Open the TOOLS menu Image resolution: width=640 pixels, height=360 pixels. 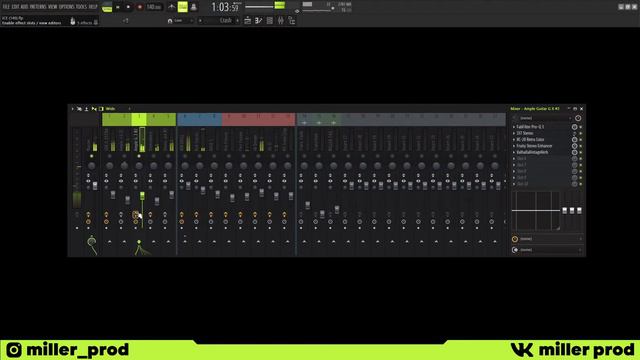click(81, 7)
